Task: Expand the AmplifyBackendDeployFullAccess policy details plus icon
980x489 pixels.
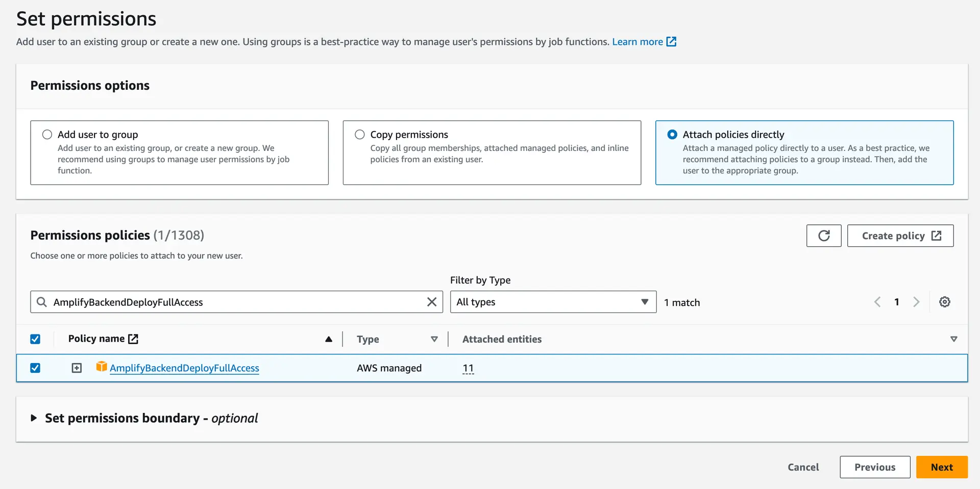Action: click(x=77, y=368)
